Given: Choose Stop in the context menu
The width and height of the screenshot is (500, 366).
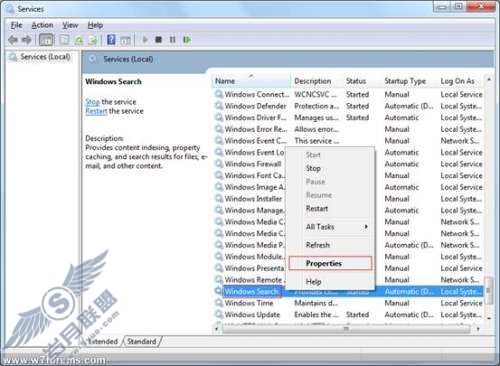Looking at the screenshot, I should pyautogui.click(x=313, y=168).
